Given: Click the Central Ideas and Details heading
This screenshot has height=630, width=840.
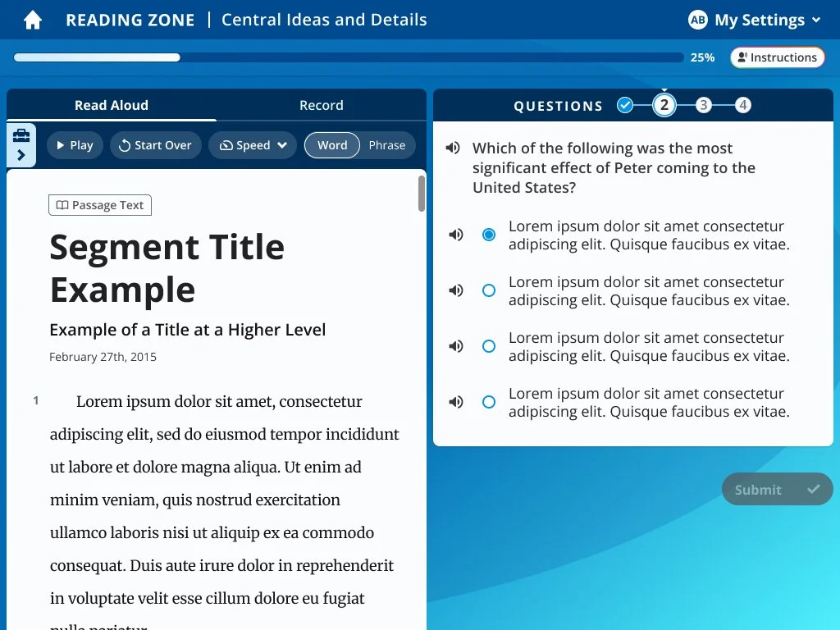Looking at the screenshot, I should pos(324,20).
